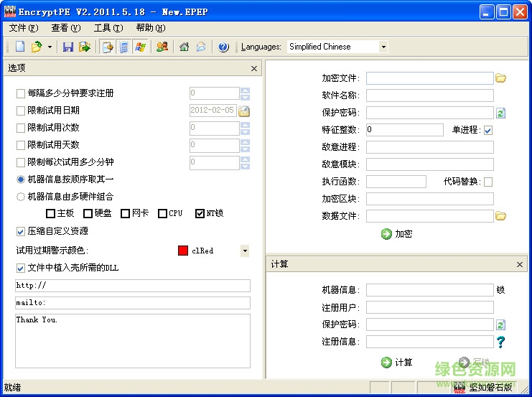Open the Languages dropdown
The height and width of the screenshot is (397, 532).
[383, 47]
